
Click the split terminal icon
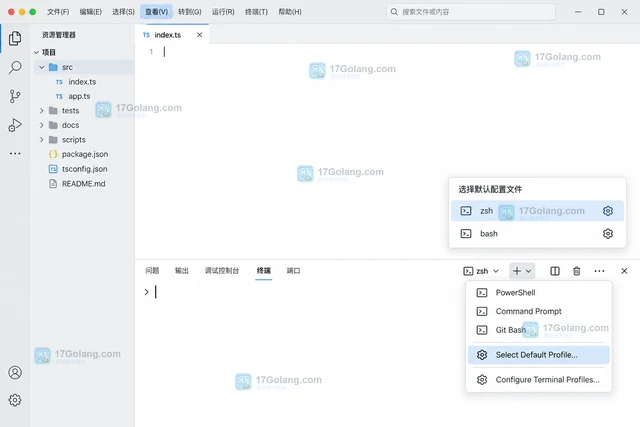coord(555,271)
